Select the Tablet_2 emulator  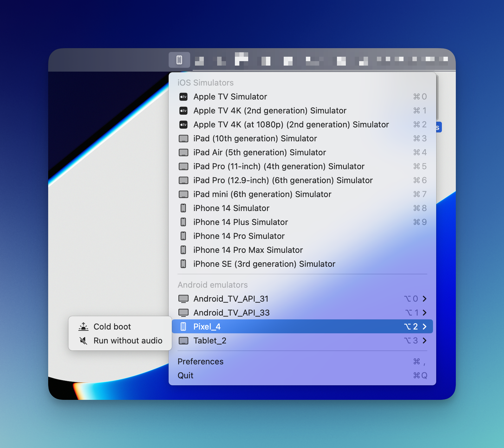(302, 341)
